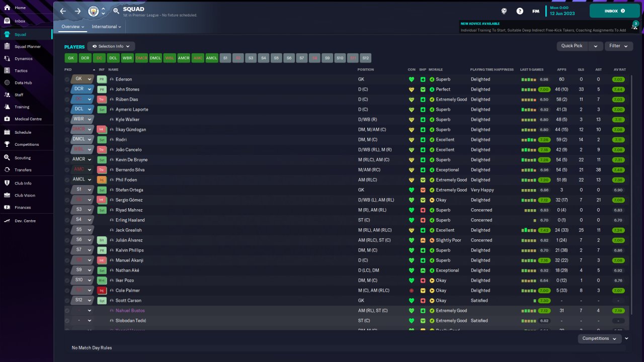Open the Dynamics sidebar icon
The height and width of the screenshot is (362, 644).
(x=7, y=58)
